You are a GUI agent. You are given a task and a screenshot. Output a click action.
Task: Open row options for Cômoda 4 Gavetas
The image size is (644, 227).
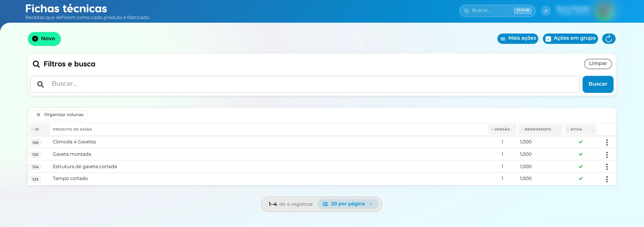[x=607, y=142]
